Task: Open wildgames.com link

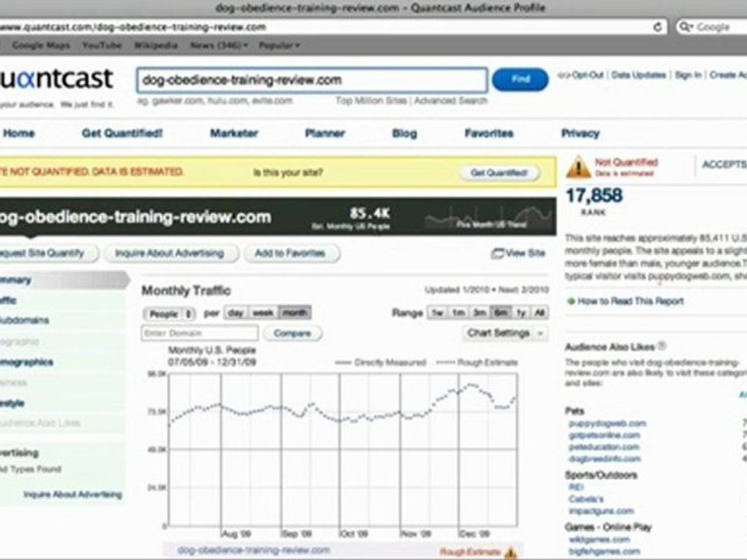Action: [x=599, y=540]
